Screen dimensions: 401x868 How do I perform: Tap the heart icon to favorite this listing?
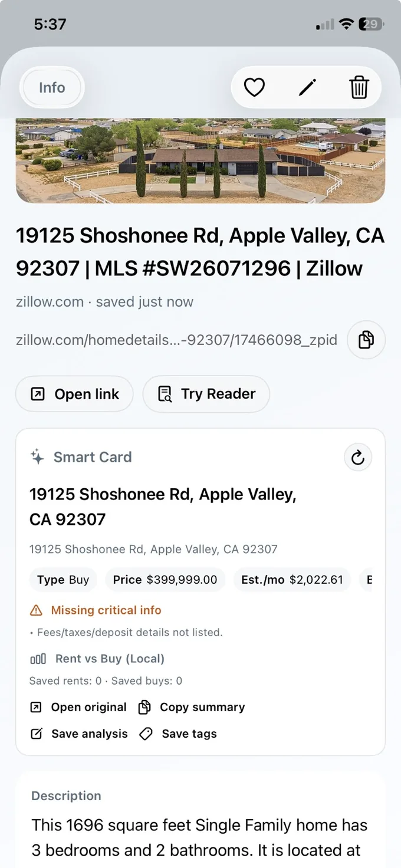click(x=254, y=87)
